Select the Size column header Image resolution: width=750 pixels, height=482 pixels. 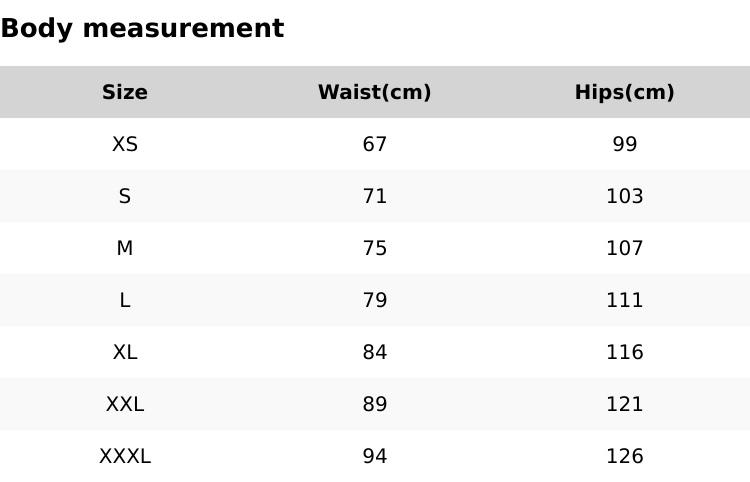tap(125, 93)
